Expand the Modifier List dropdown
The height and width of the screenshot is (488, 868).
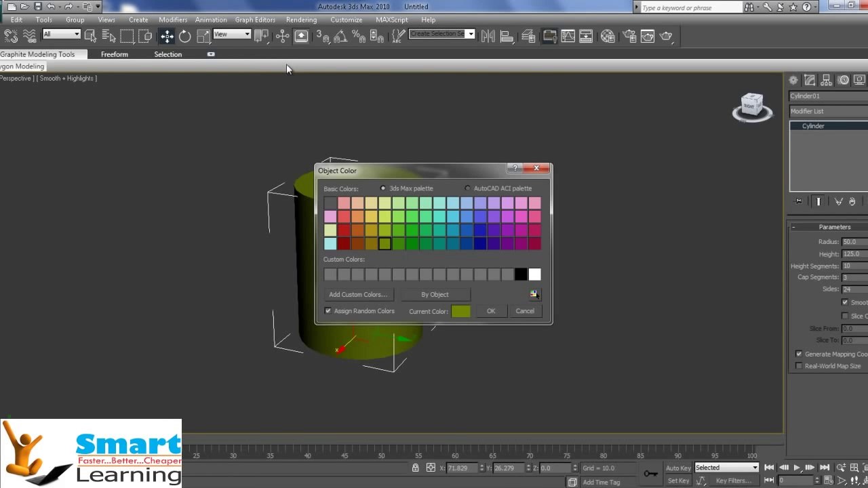click(829, 111)
